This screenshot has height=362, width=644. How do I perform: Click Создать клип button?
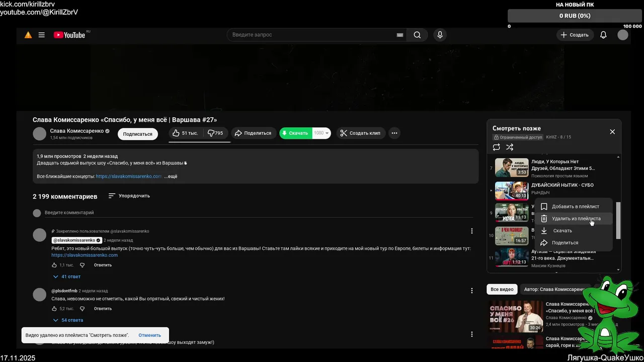point(361,133)
